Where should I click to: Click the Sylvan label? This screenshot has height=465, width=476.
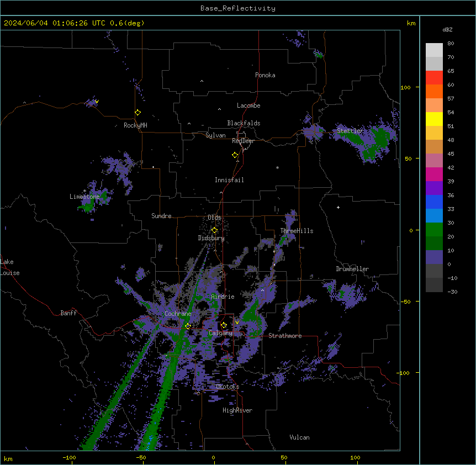point(215,135)
